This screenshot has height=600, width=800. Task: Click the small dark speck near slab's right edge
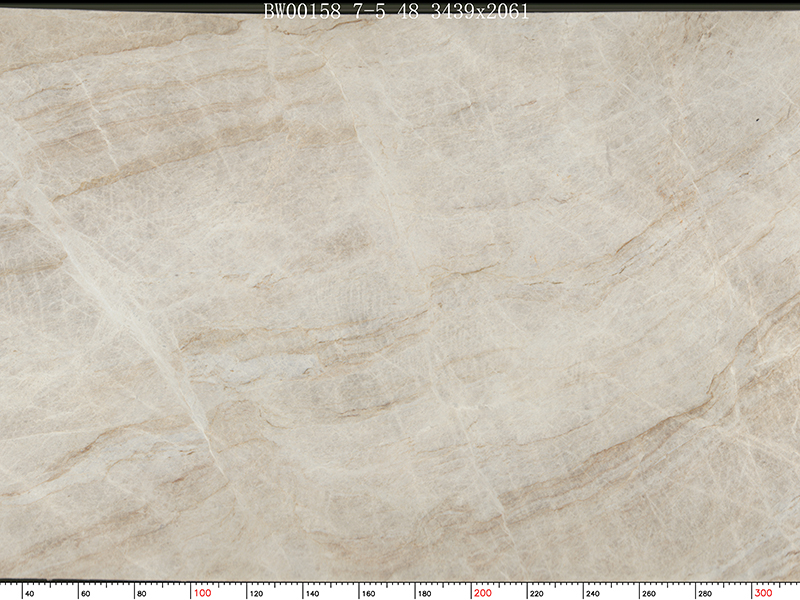click(x=758, y=119)
